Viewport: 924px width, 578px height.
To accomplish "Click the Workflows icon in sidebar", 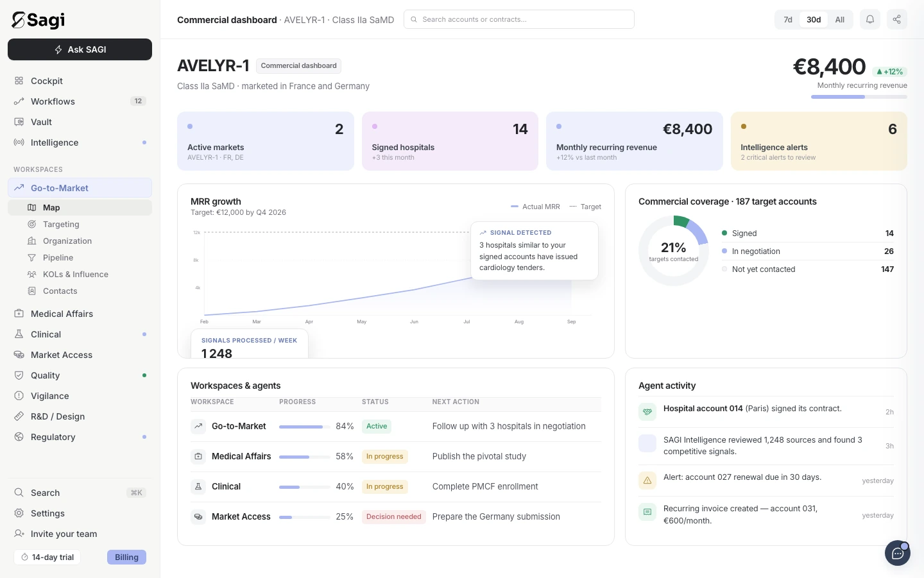I will [19, 101].
